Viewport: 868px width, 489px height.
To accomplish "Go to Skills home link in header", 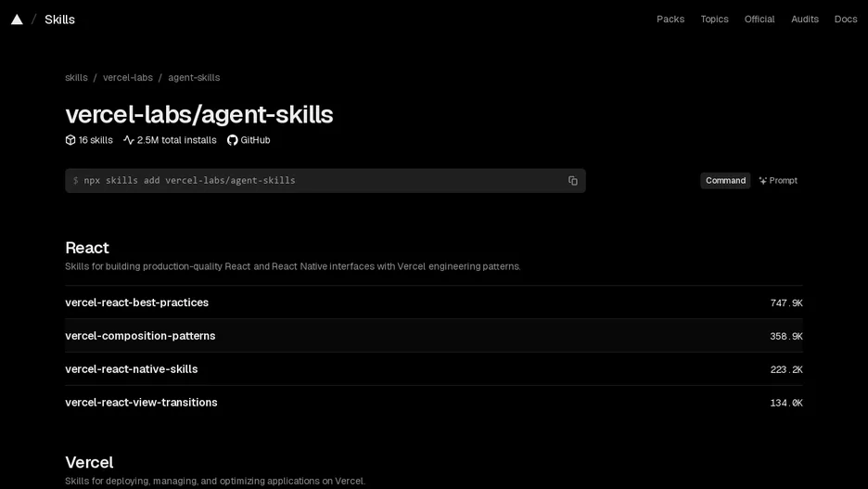I will tap(59, 19).
